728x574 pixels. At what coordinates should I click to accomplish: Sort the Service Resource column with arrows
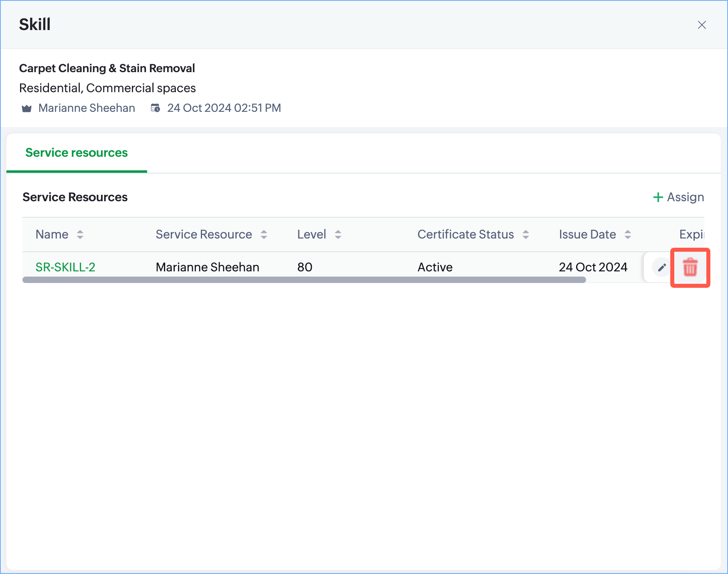264,234
